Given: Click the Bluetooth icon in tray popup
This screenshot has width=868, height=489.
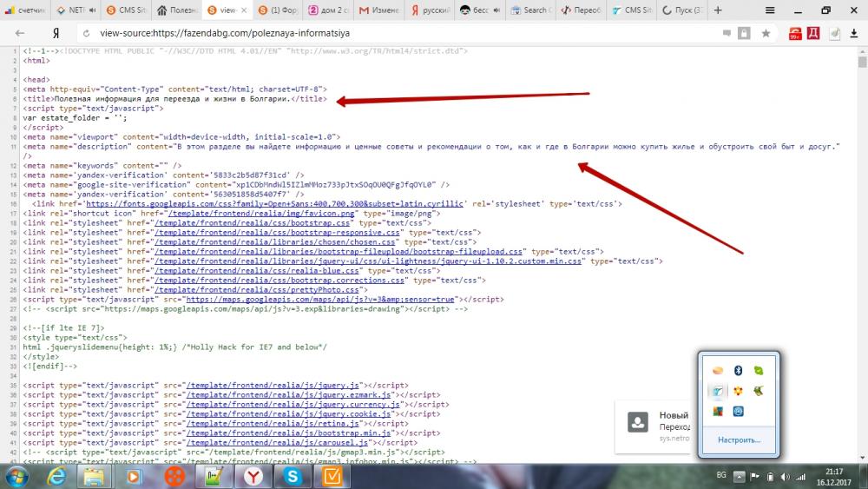Looking at the screenshot, I should (x=738, y=371).
